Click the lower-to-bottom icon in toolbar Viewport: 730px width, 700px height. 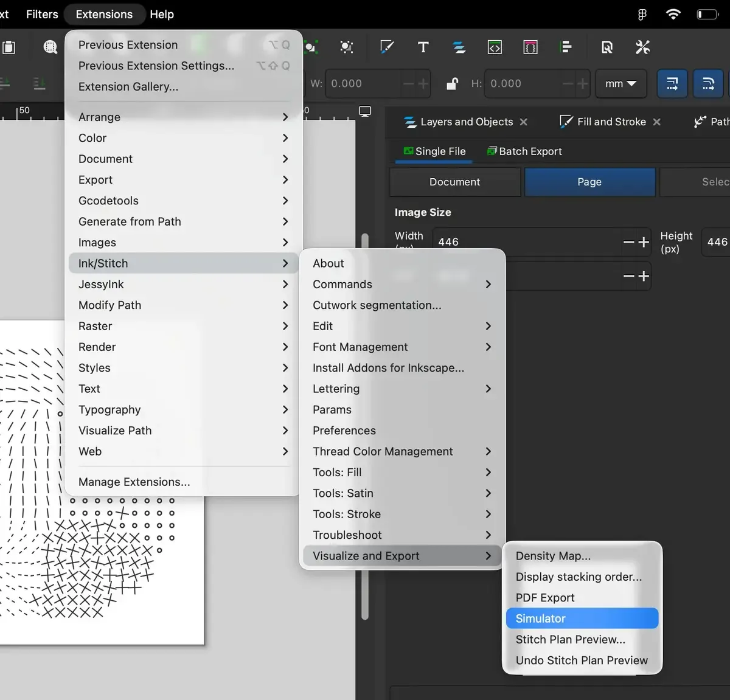tap(40, 83)
